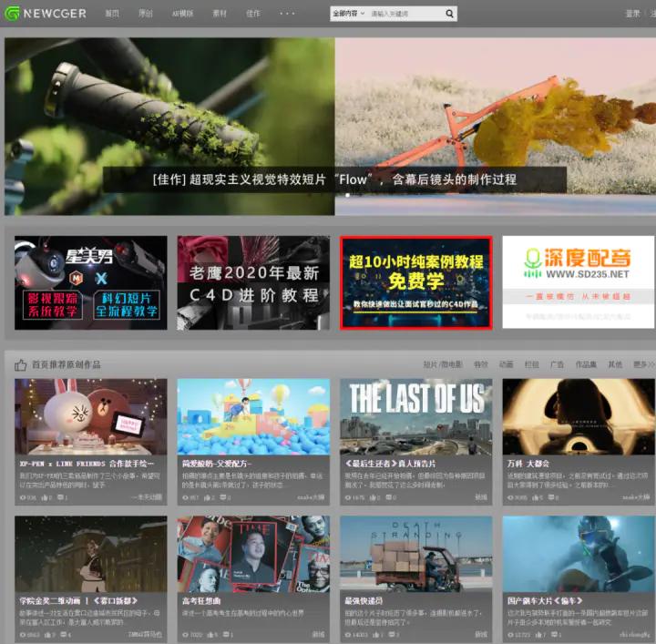656x644 pixels.
Task: Select the 短片/微电影 category tab
Action: click(443, 364)
